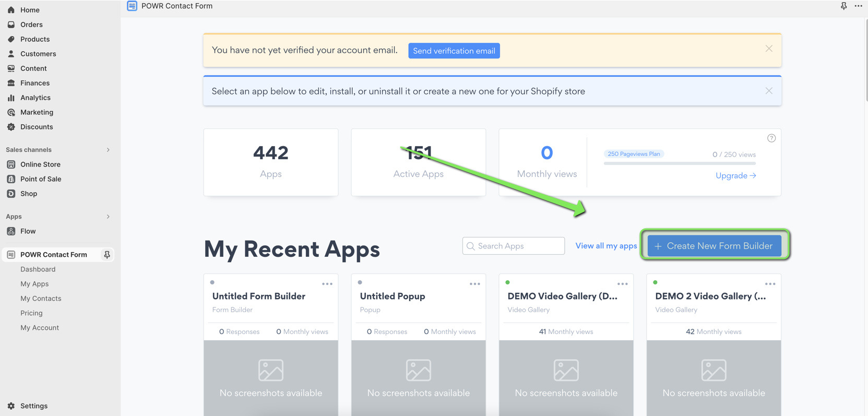Click Send verification email button

coord(454,51)
